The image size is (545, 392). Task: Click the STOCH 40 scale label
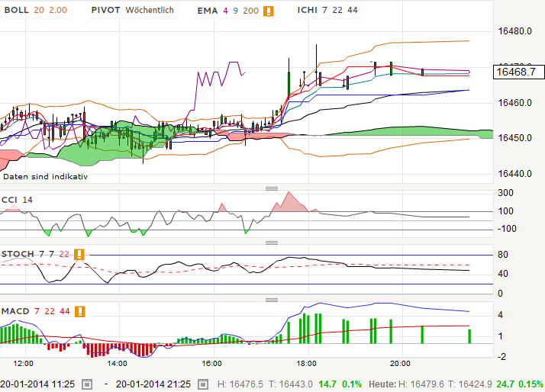(x=503, y=274)
